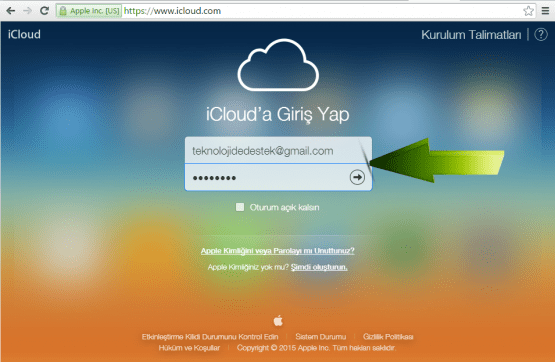Click Şimdi oluşturun to create account
This screenshot has width=555, height=362.
point(319,267)
